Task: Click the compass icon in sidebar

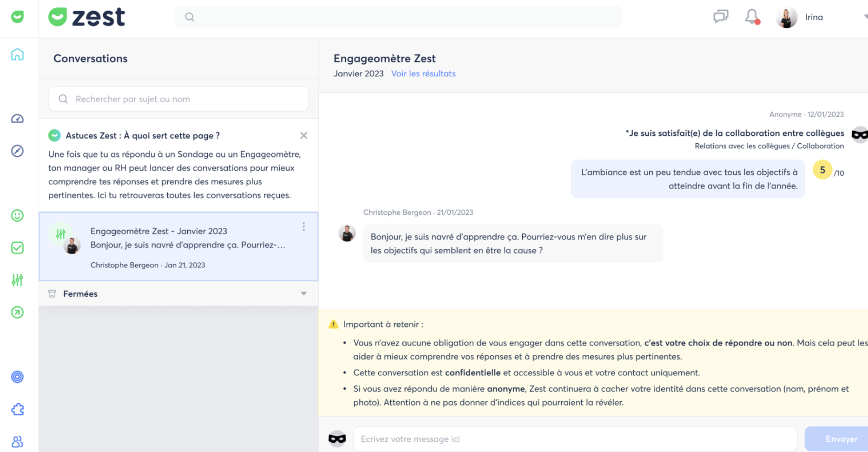Action: [17, 151]
